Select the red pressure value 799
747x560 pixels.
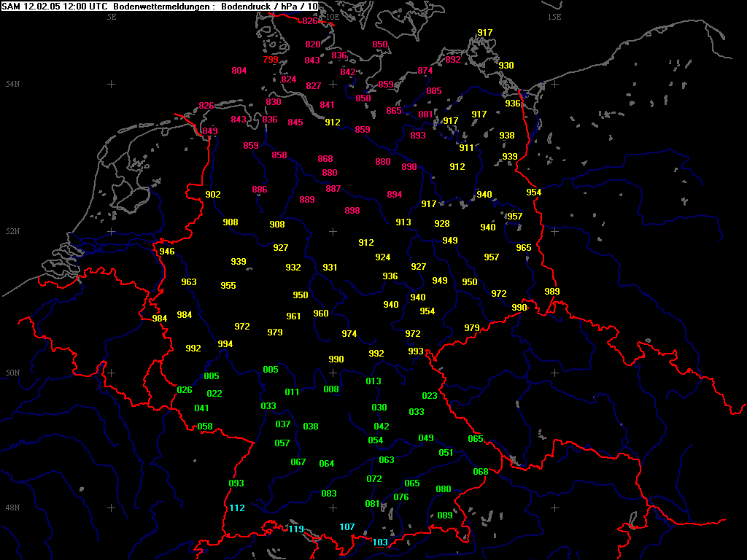click(x=271, y=60)
